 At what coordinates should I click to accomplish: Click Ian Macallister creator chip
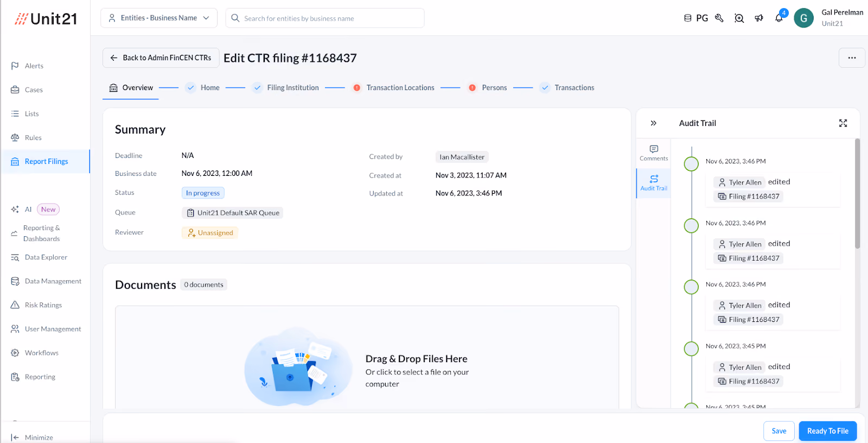pyautogui.click(x=462, y=157)
